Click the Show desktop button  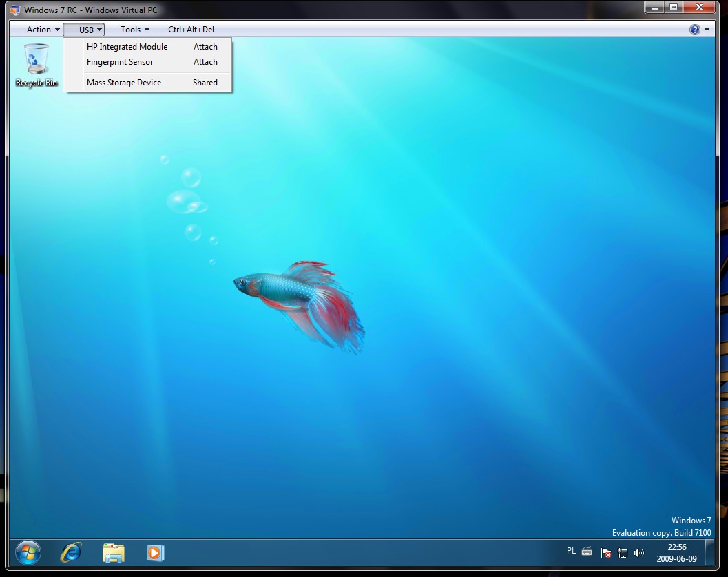click(x=709, y=552)
